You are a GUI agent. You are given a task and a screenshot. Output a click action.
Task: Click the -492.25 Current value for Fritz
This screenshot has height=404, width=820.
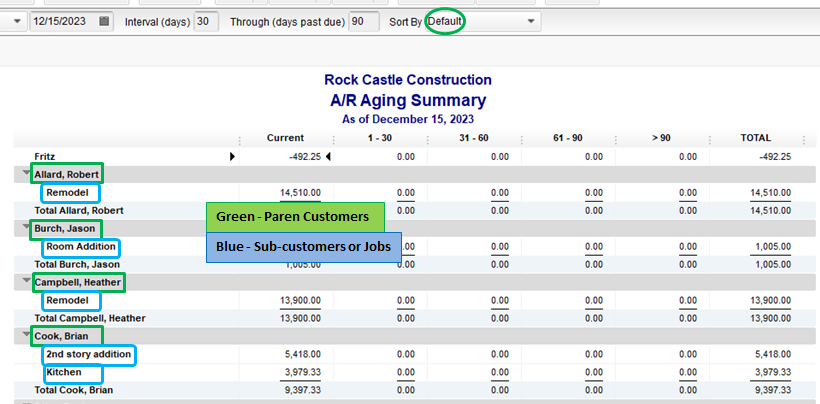pyautogui.click(x=304, y=156)
